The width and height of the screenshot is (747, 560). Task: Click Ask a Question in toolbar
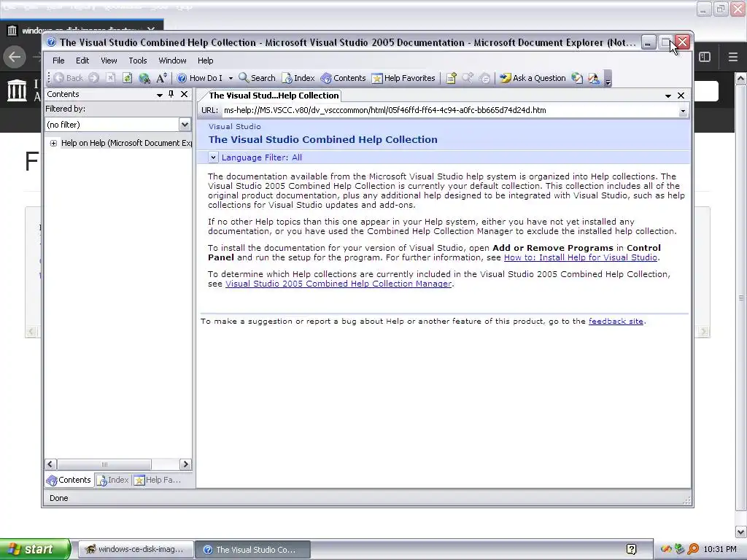(x=533, y=78)
